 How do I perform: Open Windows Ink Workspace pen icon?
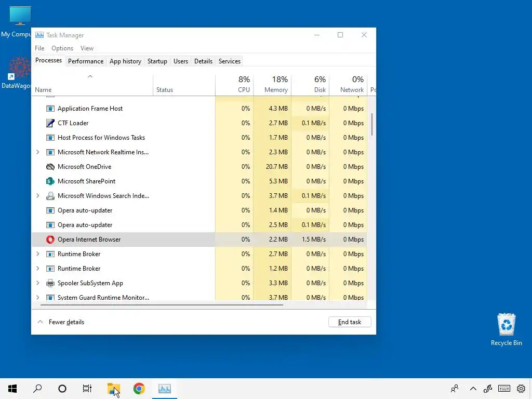(x=488, y=389)
